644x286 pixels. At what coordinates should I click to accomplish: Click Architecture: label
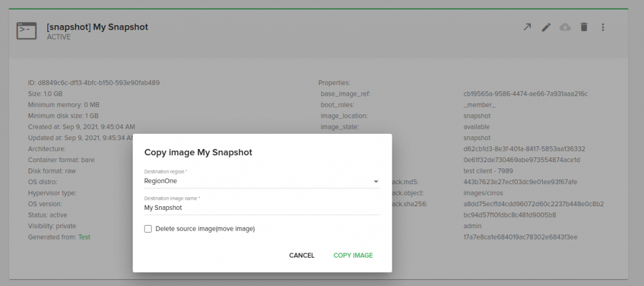coord(47,149)
